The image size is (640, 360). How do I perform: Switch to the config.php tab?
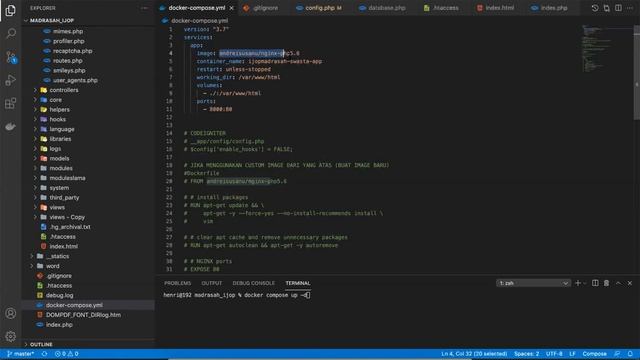(320, 8)
